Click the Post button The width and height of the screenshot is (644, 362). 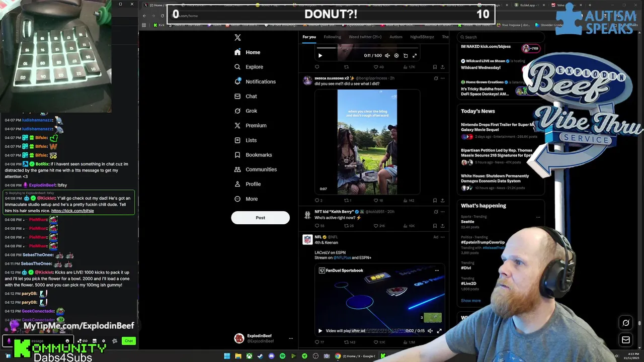(x=260, y=218)
